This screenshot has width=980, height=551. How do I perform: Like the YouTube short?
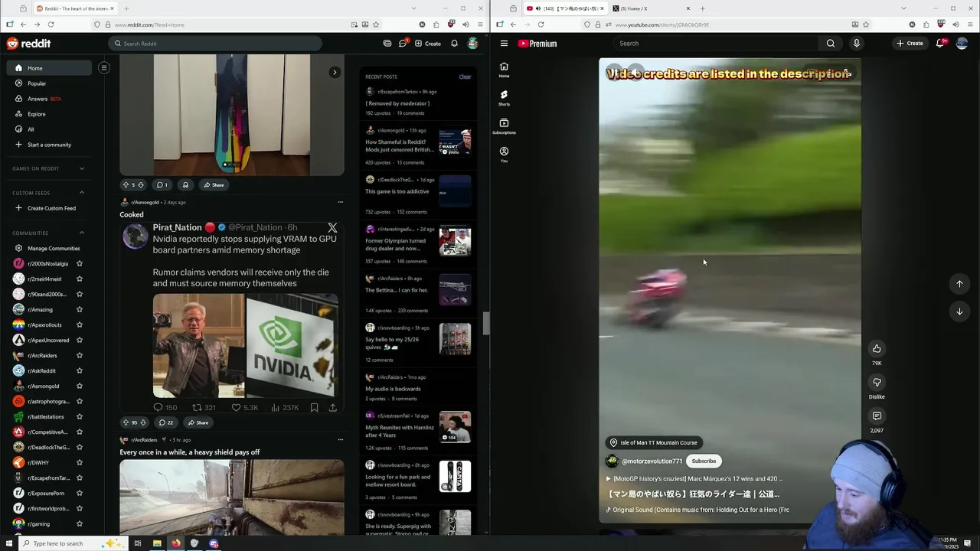pos(877,349)
